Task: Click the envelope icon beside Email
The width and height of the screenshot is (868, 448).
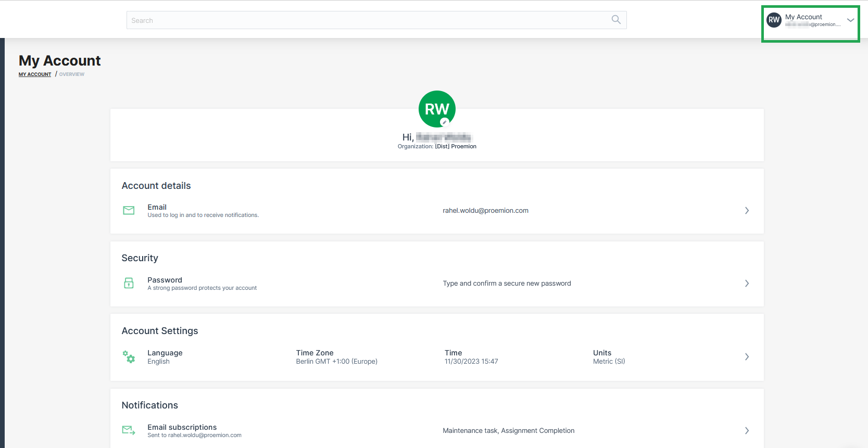Action: pos(129,210)
